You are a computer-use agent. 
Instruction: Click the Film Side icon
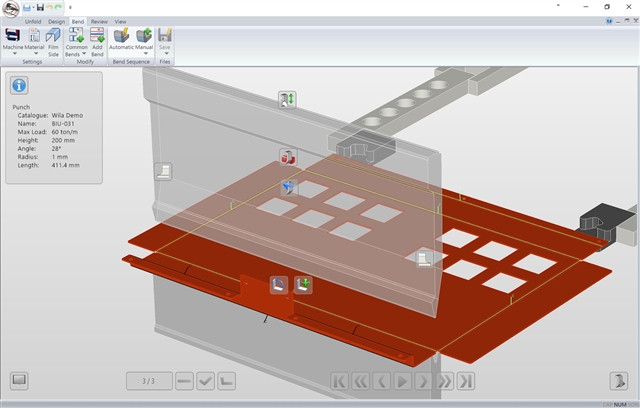tap(54, 41)
